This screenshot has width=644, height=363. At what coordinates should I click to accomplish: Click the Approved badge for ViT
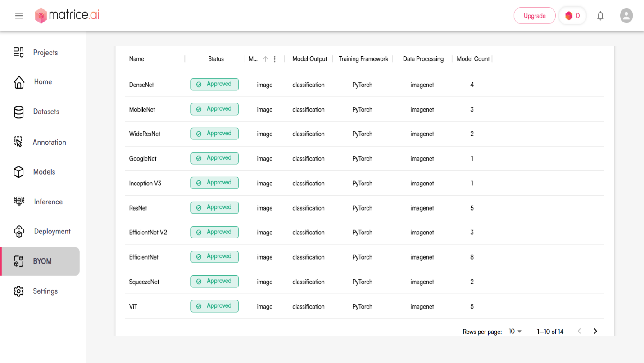(x=214, y=306)
